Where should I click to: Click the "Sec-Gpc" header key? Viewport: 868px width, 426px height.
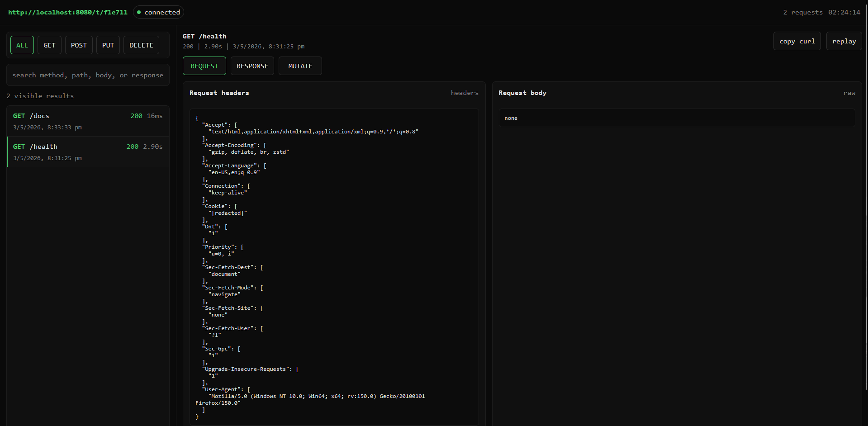click(x=216, y=349)
